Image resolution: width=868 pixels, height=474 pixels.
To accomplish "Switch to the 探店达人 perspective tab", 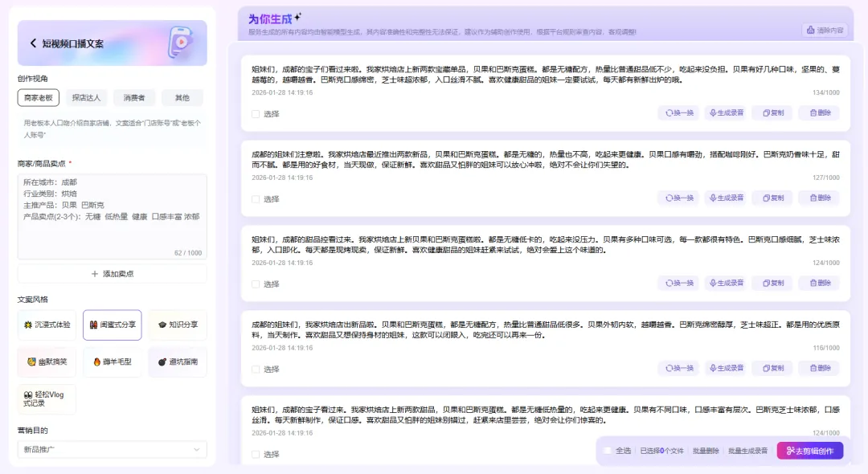I will click(86, 97).
